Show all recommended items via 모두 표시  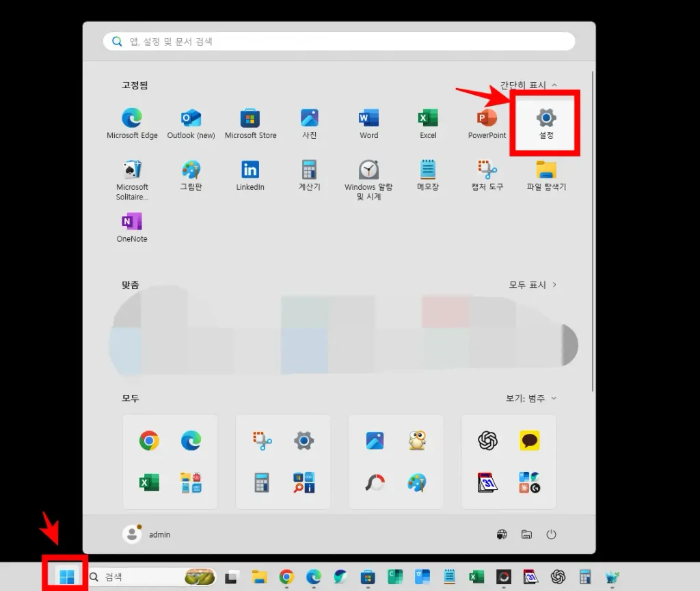pyautogui.click(x=533, y=285)
